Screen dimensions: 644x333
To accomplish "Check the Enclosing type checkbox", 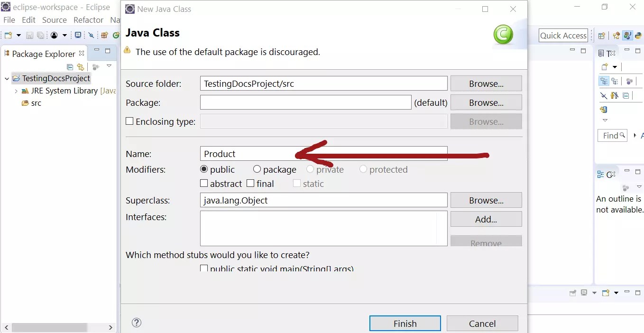I will [129, 121].
